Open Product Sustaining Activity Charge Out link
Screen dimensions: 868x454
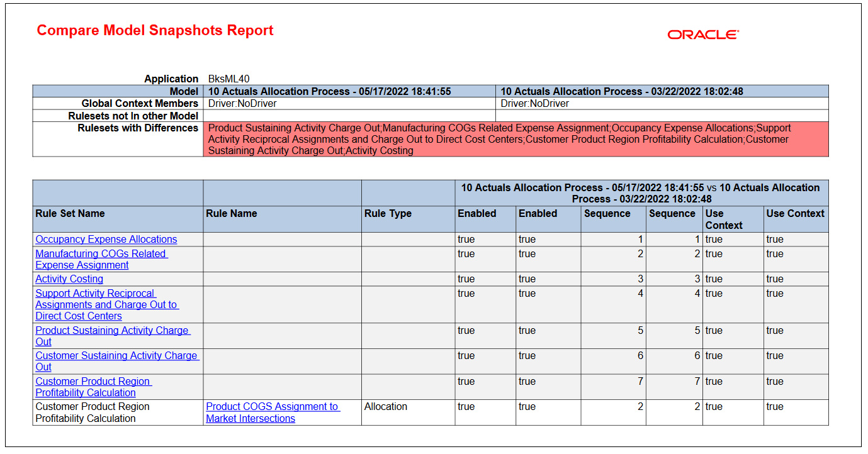pos(112,336)
